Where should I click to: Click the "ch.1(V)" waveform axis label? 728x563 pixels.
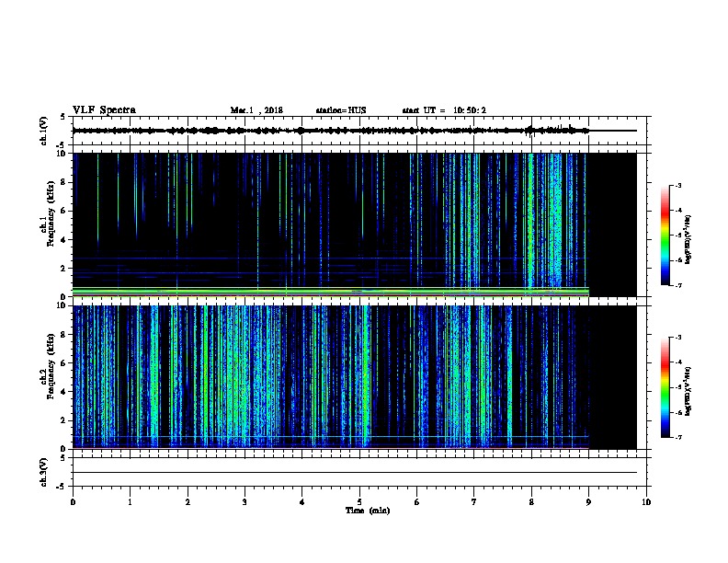[x=43, y=131]
